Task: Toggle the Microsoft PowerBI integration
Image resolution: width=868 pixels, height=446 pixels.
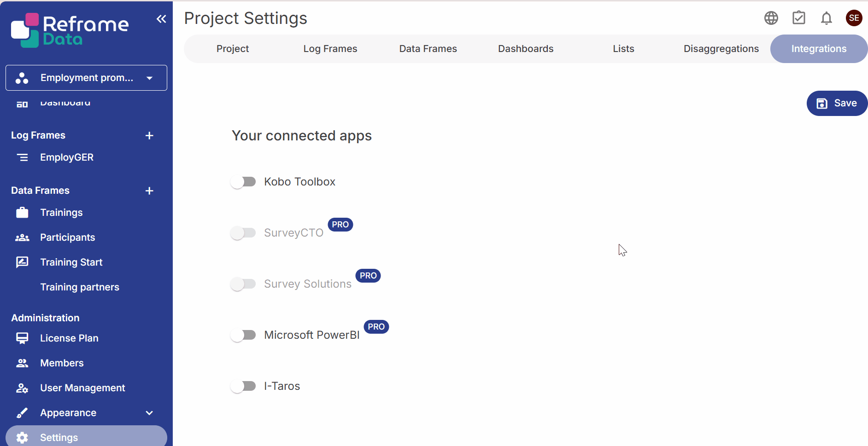Action: [243, 335]
